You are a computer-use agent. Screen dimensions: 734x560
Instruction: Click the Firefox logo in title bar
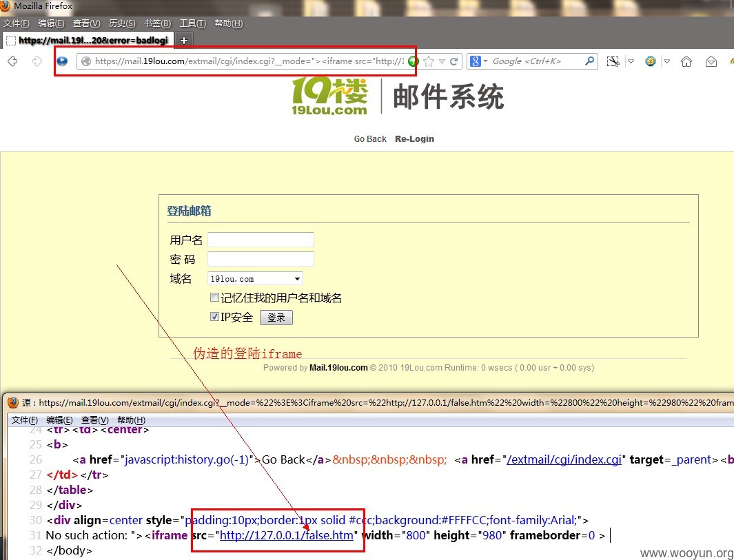[x=6, y=6]
